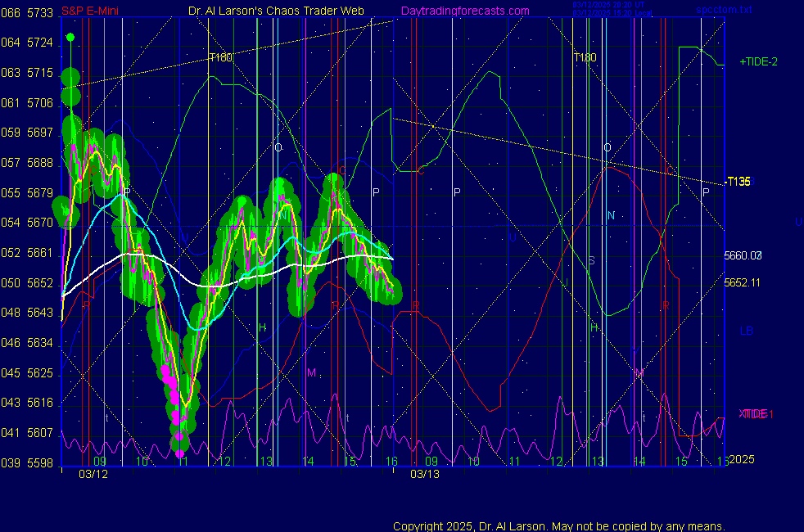Viewport: 804px width, 532px height.
Task: Select the spcctom.txt file name label
Action: tap(724, 10)
